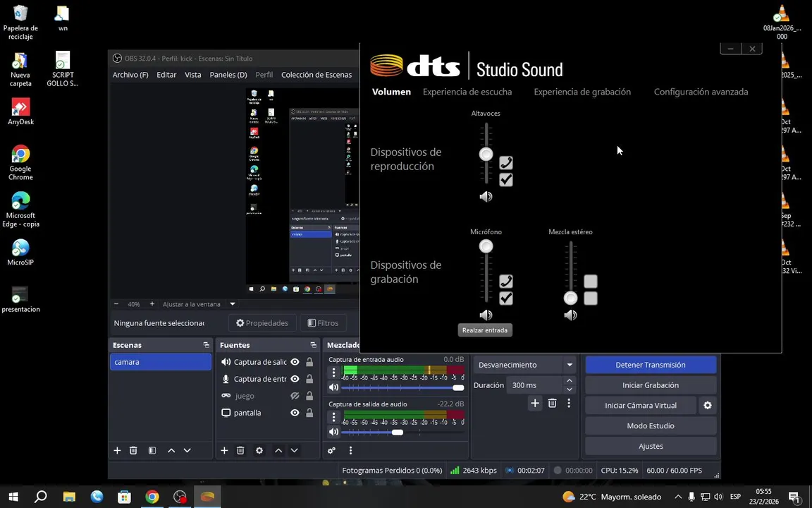Switch to Experiencia de grabación tab
This screenshot has width=812, height=508.
pyautogui.click(x=582, y=92)
